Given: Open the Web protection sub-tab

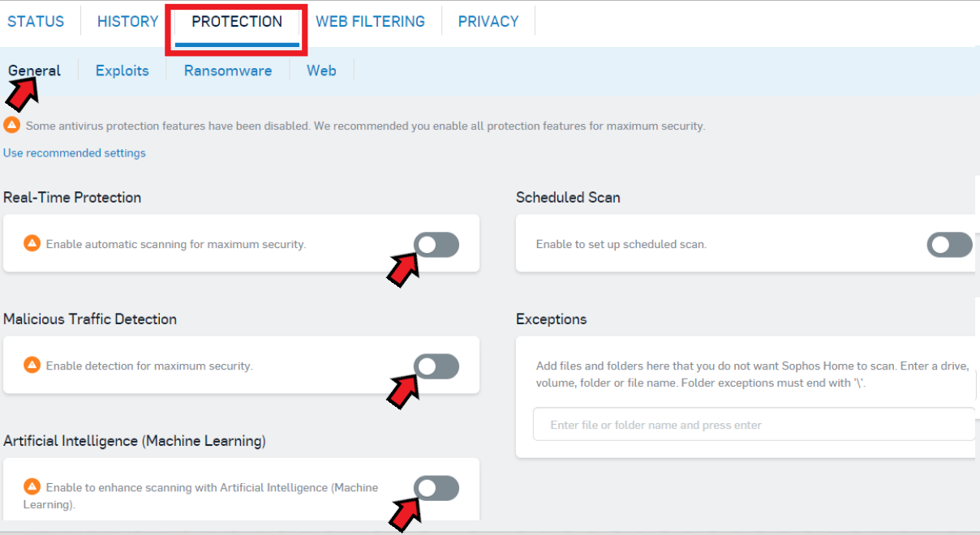Looking at the screenshot, I should pos(321,71).
